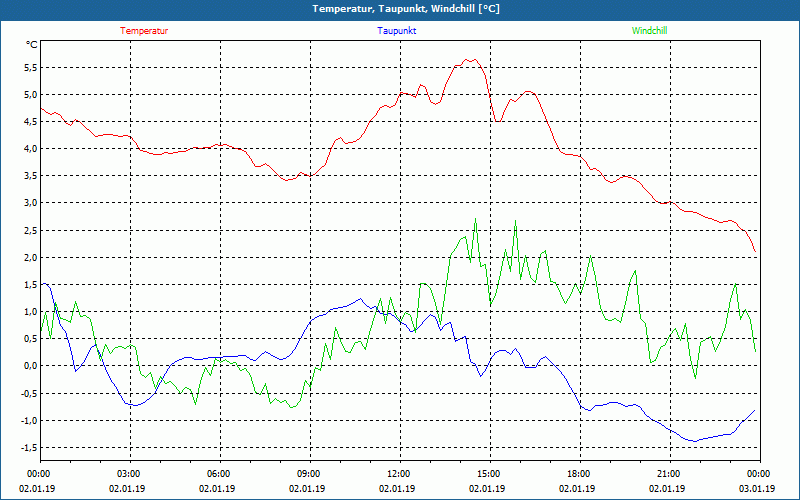Viewport: 800px width, 500px height.
Task: Click the 1,0 y-axis value
Action: pyautogui.click(x=30, y=311)
